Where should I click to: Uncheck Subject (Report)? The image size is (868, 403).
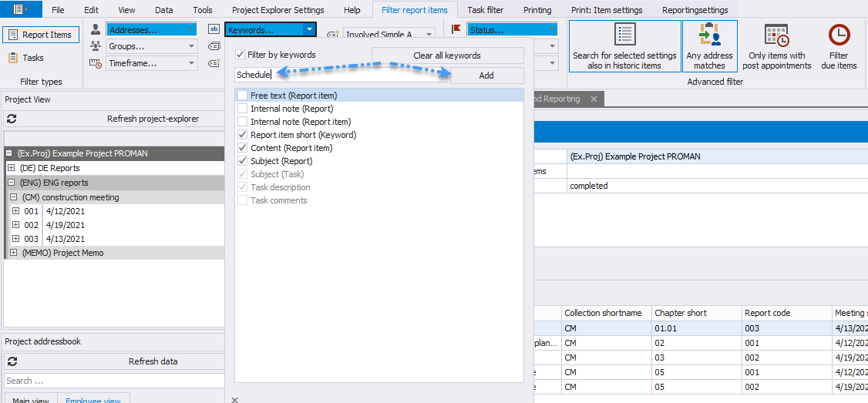pyautogui.click(x=242, y=161)
